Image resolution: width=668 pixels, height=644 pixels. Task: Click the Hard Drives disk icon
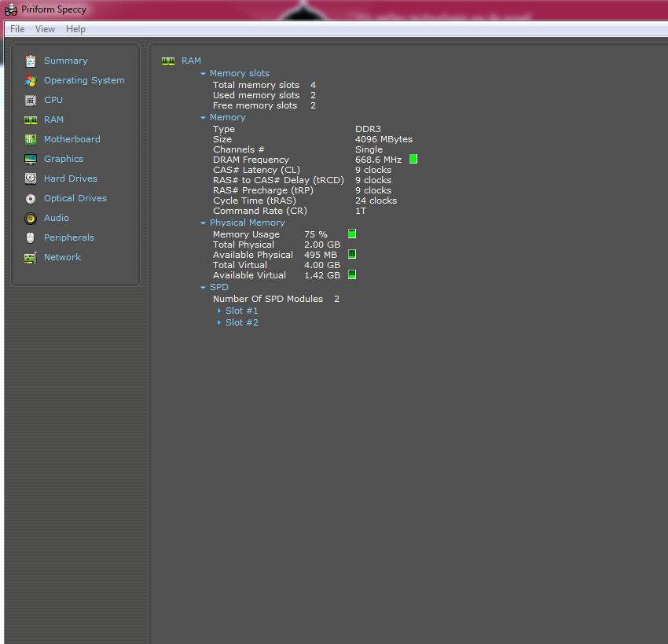tap(30, 178)
